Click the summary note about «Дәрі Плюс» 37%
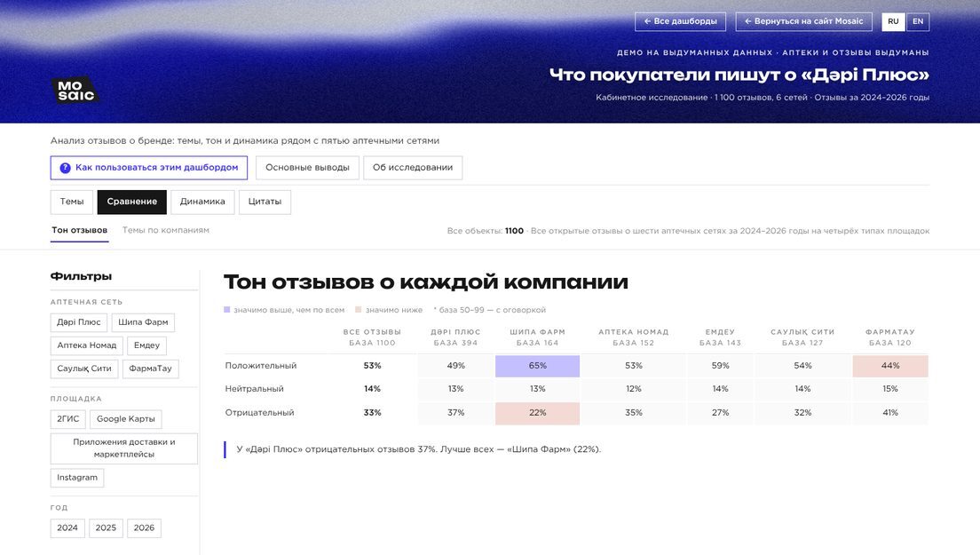The width and height of the screenshot is (980, 555). pos(418,449)
